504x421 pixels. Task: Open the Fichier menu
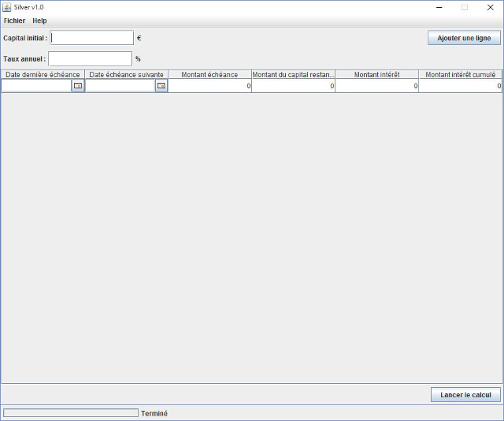tap(14, 20)
